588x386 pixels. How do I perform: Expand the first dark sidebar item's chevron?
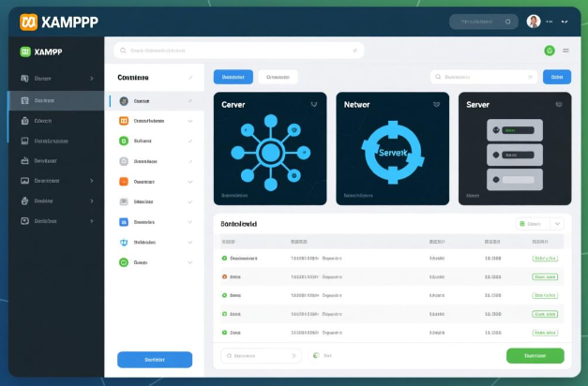pos(91,79)
